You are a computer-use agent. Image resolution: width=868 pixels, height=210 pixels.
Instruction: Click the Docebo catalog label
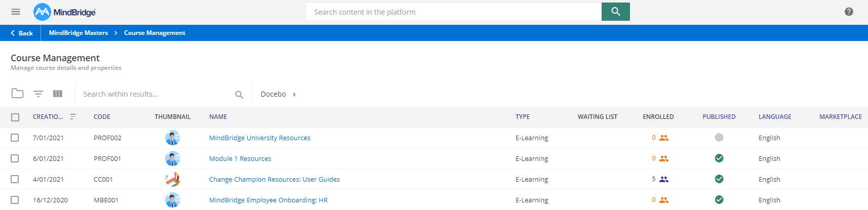click(273, 94)
